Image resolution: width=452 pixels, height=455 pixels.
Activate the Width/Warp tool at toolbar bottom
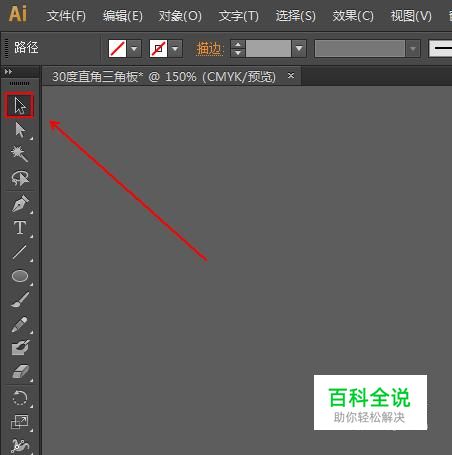click(x=20, y=446)
